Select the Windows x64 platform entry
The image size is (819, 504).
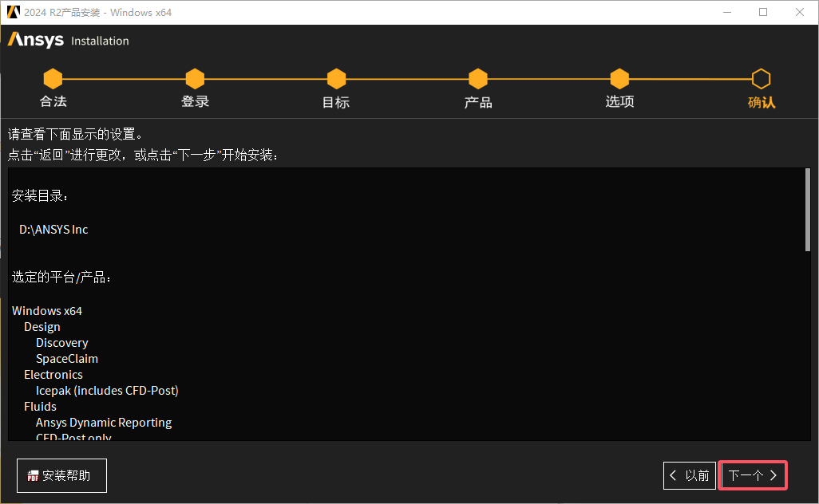47,310
